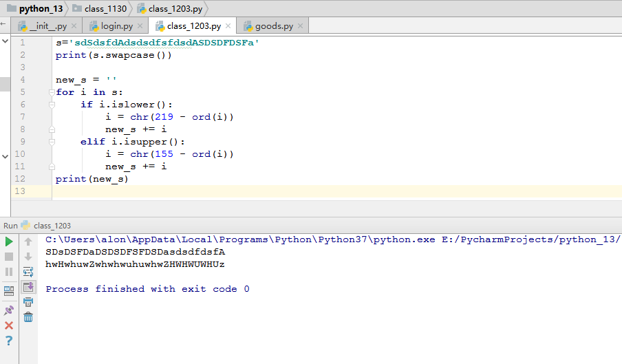
Task: Click the Restore Layout icon in Run panel
Action: point(9,291)
